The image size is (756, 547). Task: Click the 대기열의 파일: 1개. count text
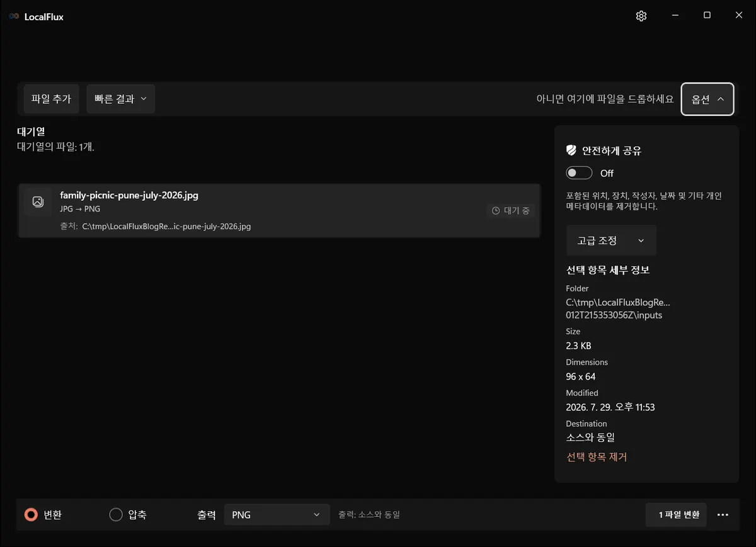pyautogui.click(x=55, y=147)
